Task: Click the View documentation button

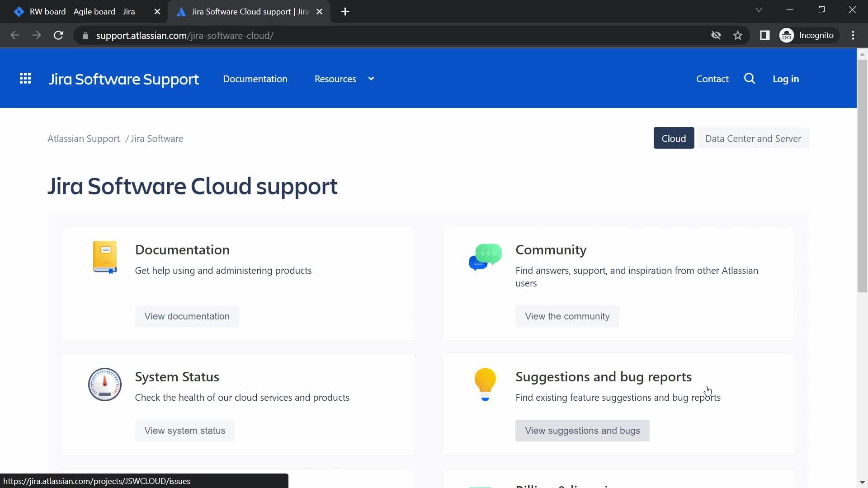Action: coord(187,316)
